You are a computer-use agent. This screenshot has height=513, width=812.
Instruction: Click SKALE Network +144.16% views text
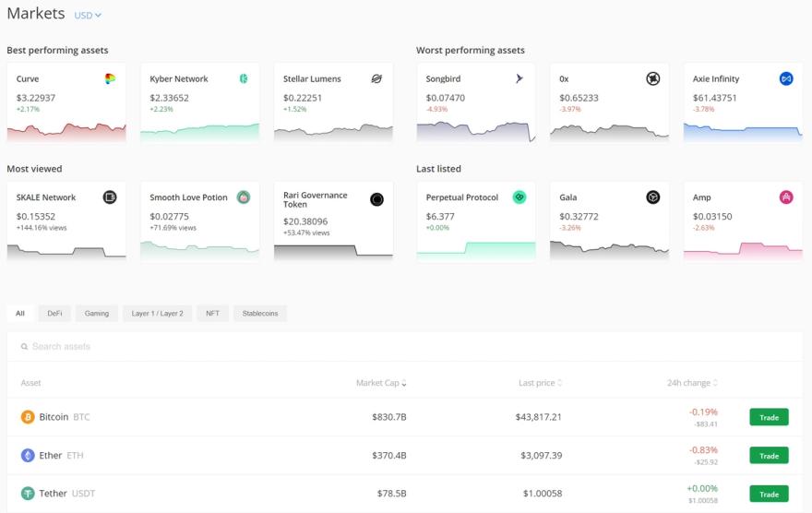click(42, 228)
